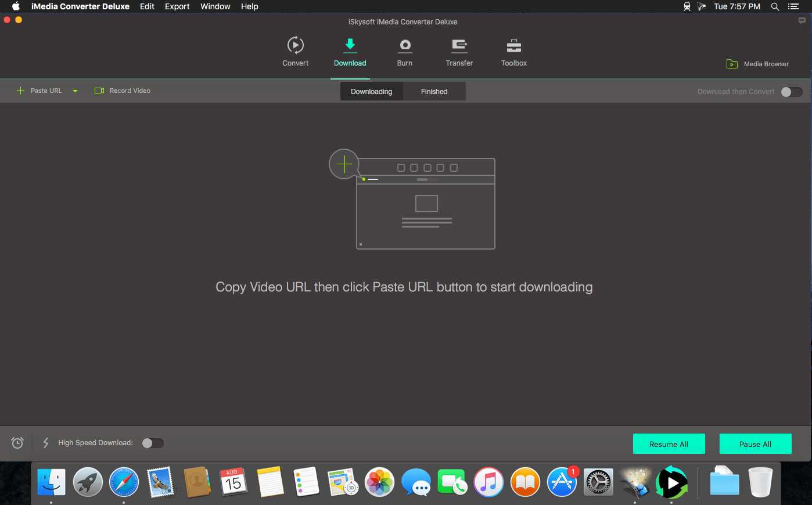This screenshot has width=812, height=505.
Task: Open Notification Center from the menu bar
Action: pos(793,6)
